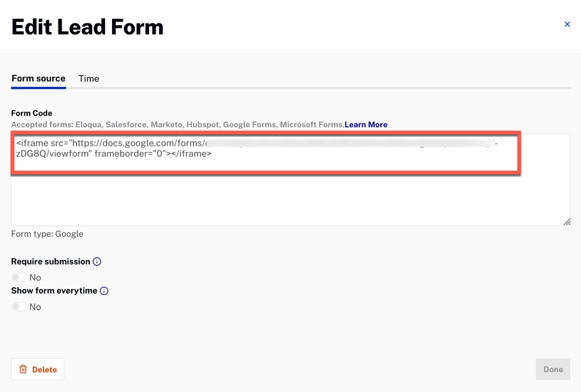Click the info icon beside Require submission
Screen dimensions: 581x392
[x=97, y=262]
